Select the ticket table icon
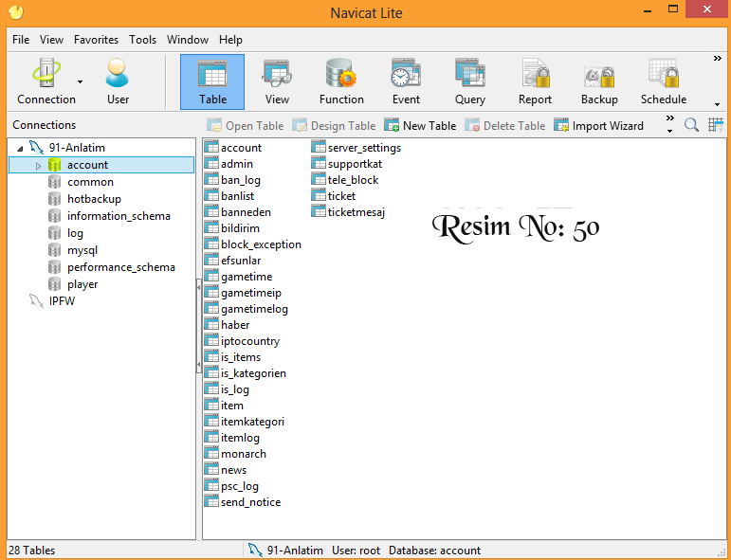Viewport: 731px width, 560px height. pos(319,196)
